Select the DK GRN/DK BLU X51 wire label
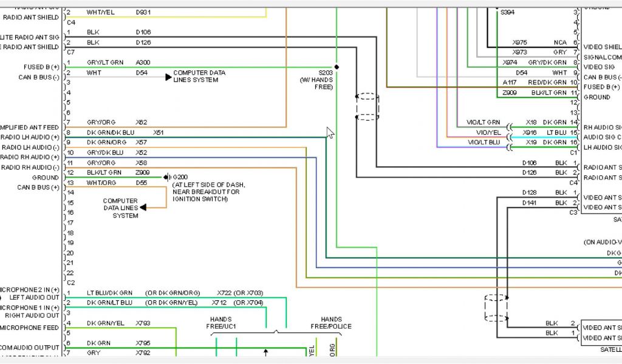The width and height of the screenshot is (622, 364). [111, 132]
